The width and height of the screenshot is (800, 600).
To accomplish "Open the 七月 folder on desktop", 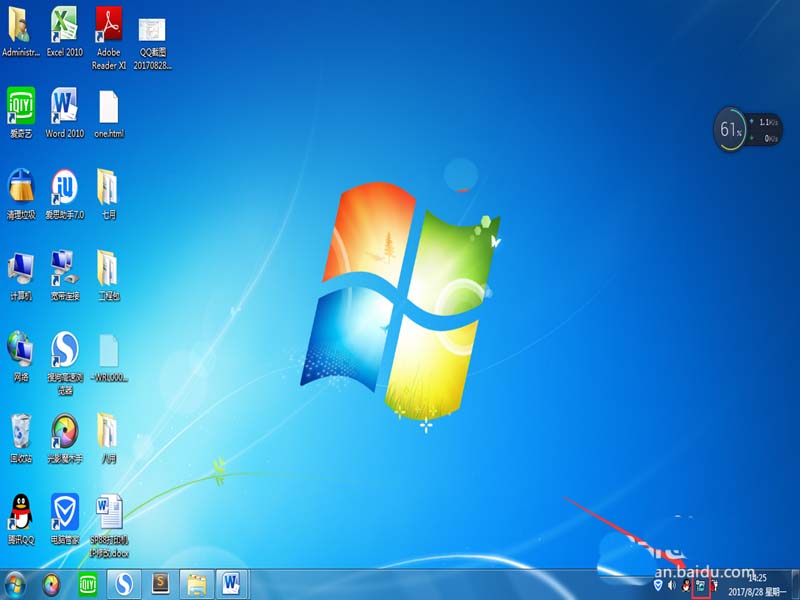I will (108, 194).
